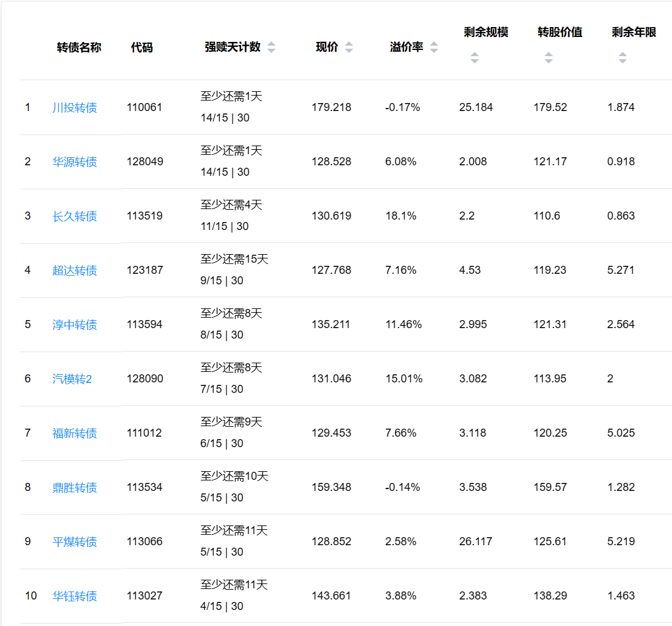Toggle sorting on 溢价率 sort icon
Image resolution: width=672 pixels, height=626 pixels.
434,47
